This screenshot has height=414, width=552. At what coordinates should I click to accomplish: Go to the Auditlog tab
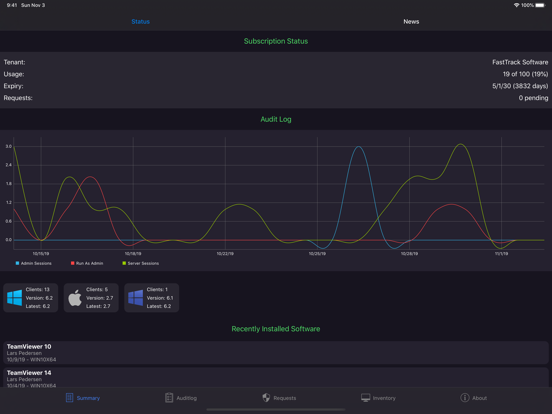click(x=181, y=398)
